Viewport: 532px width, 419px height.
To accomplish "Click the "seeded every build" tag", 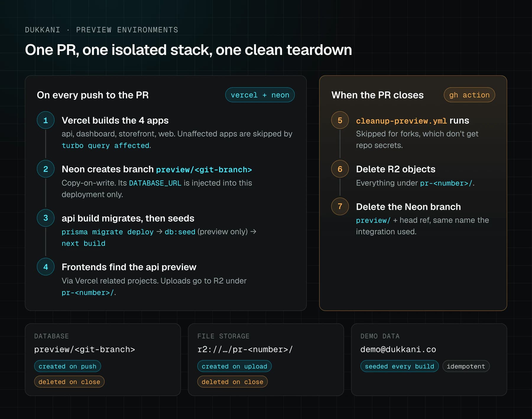I will point(400,366).
